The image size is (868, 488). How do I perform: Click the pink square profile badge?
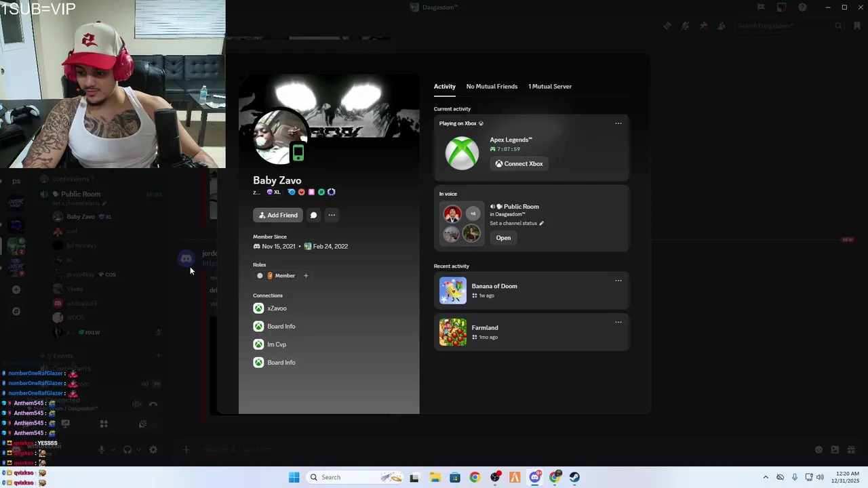point(311,192)
